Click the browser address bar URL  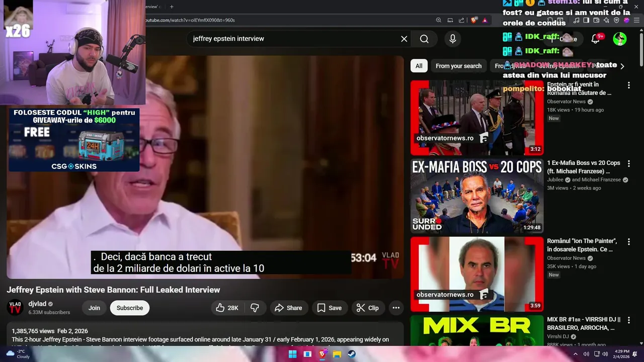(x=190, y=20)
